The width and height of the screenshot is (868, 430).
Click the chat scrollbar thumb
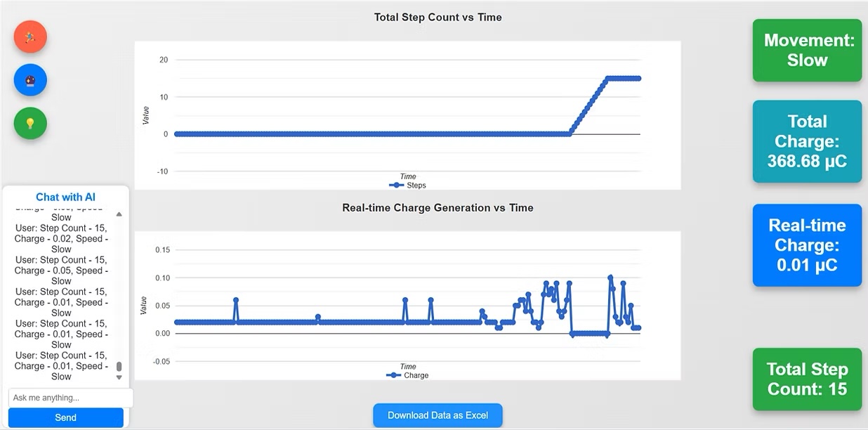[x=119, y=367]
